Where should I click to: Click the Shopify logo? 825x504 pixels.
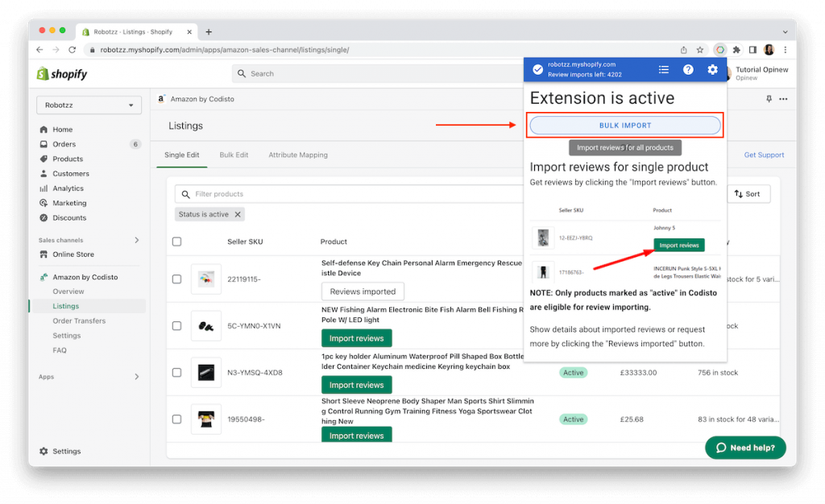[62, 73]
